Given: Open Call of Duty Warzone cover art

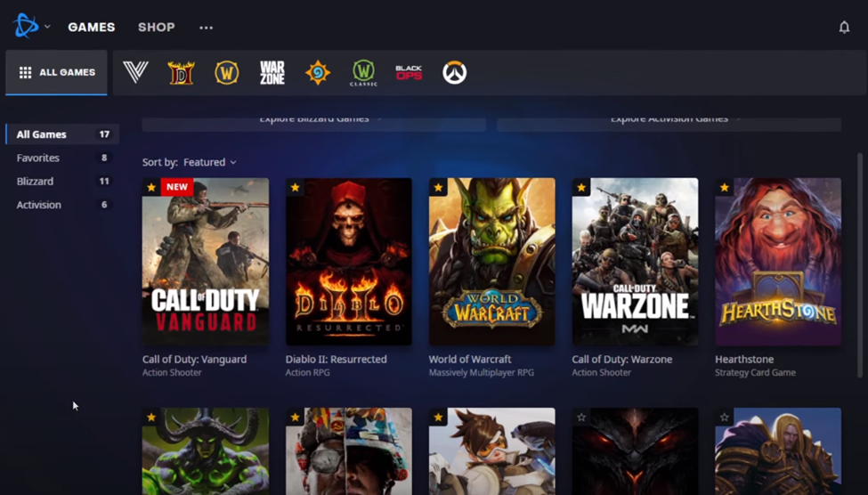Looking at the screenshot, I should click(635, 262).
